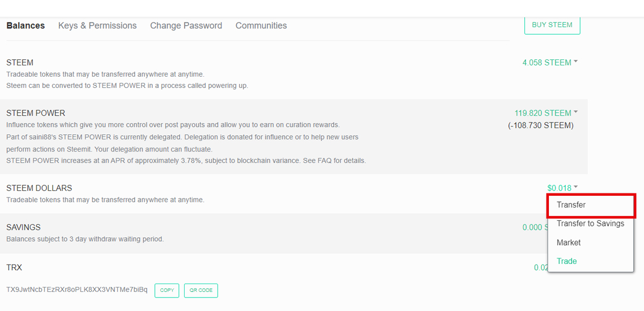Show the TRX address QR CODE
The image size is (644, 311).
tap(200, 290)
